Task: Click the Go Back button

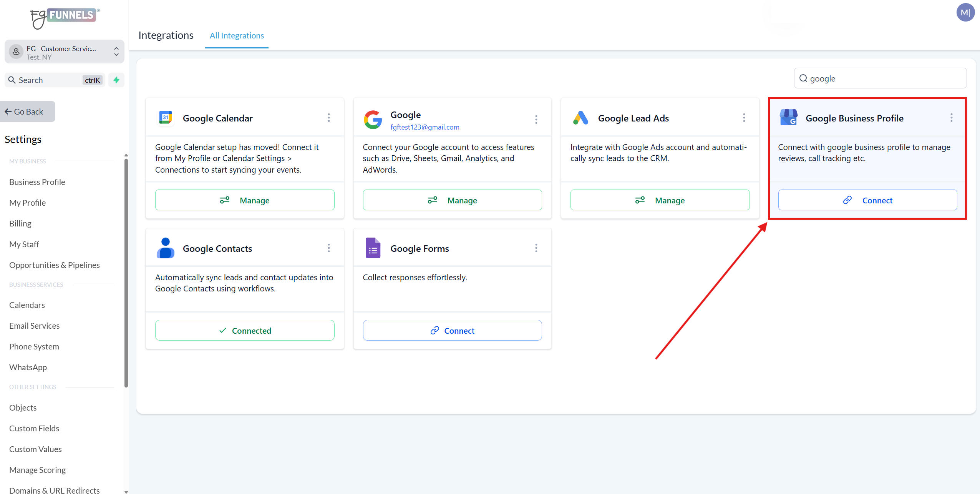Action: [28, 111]
